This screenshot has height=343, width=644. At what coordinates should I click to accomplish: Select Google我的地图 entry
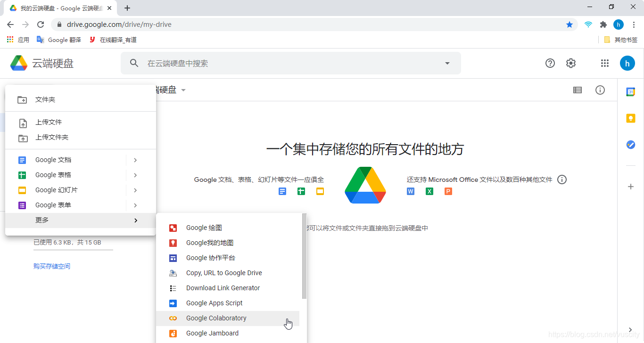228,243
